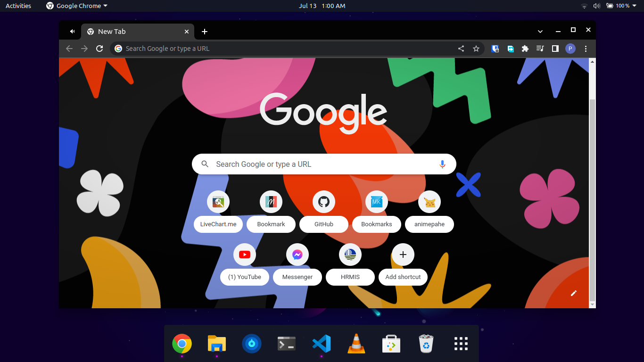Screen dimensions: 644x362
Task: Open the (1) YouTube shortcut
Action: click(245, 264)
